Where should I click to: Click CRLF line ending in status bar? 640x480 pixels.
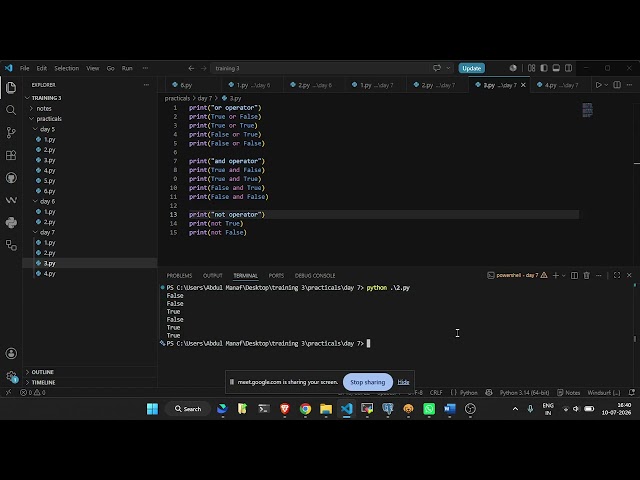[436, 393]
